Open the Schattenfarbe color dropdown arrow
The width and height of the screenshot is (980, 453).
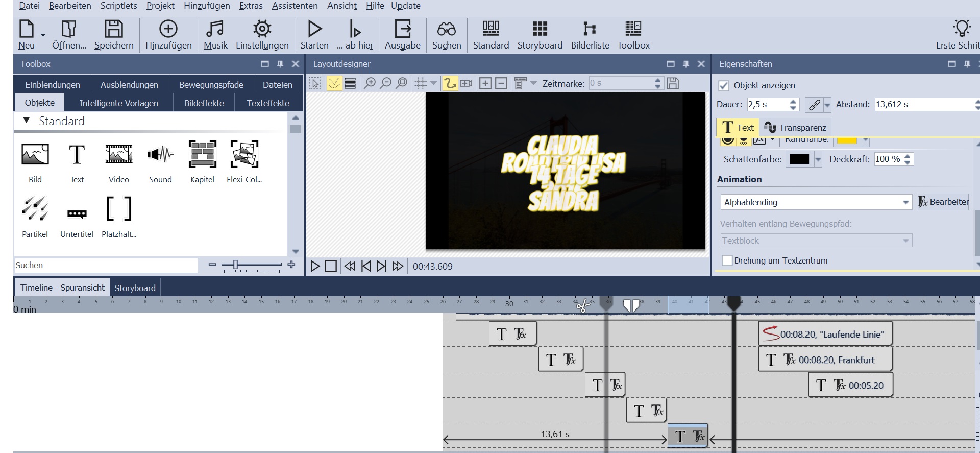(x=818, y=159)
